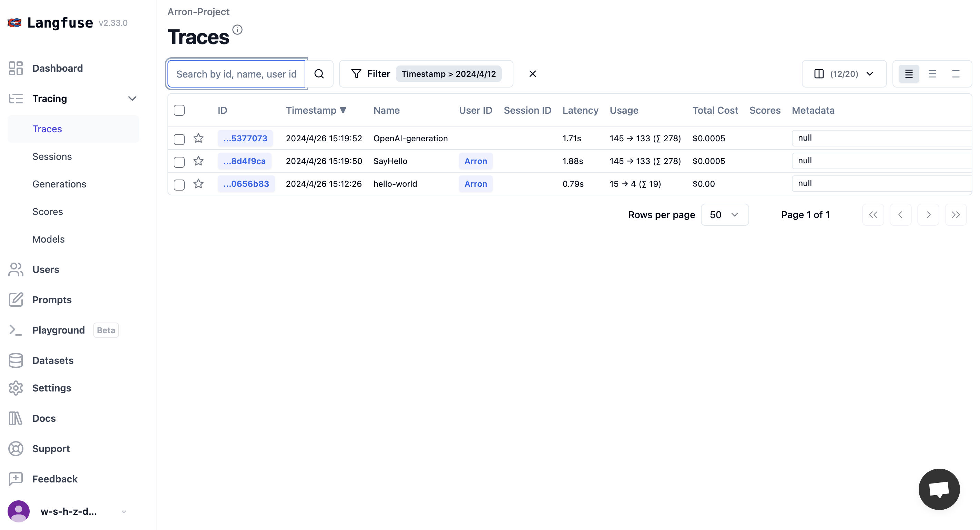Star the SayHello trace
The height and width of the screenshot is (530, 980).
click(198, 161)
